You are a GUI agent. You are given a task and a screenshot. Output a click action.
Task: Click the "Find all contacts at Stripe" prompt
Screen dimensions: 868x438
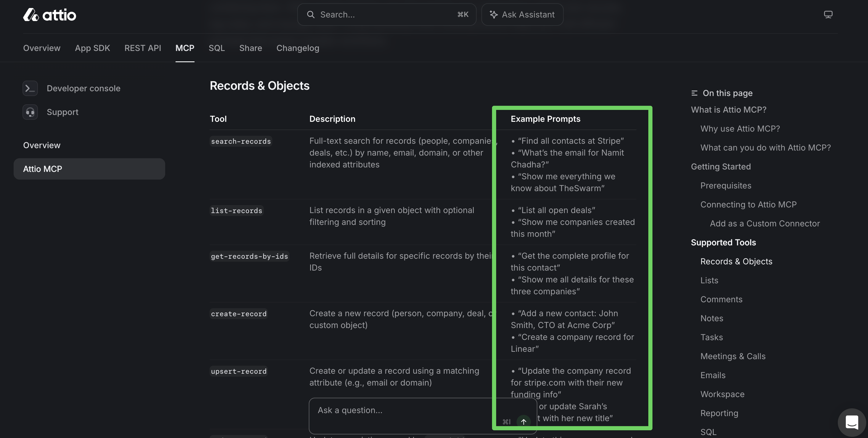click(x=570, y=140)
